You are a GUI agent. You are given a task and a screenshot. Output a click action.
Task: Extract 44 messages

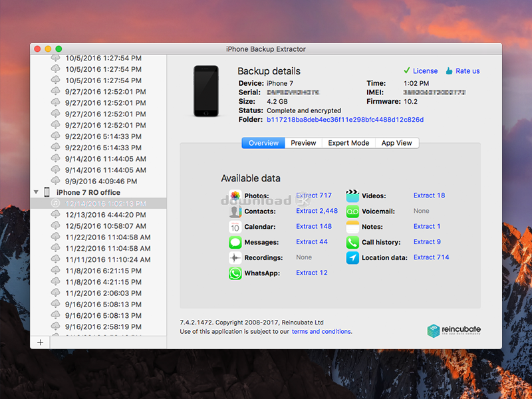point(312,242)
